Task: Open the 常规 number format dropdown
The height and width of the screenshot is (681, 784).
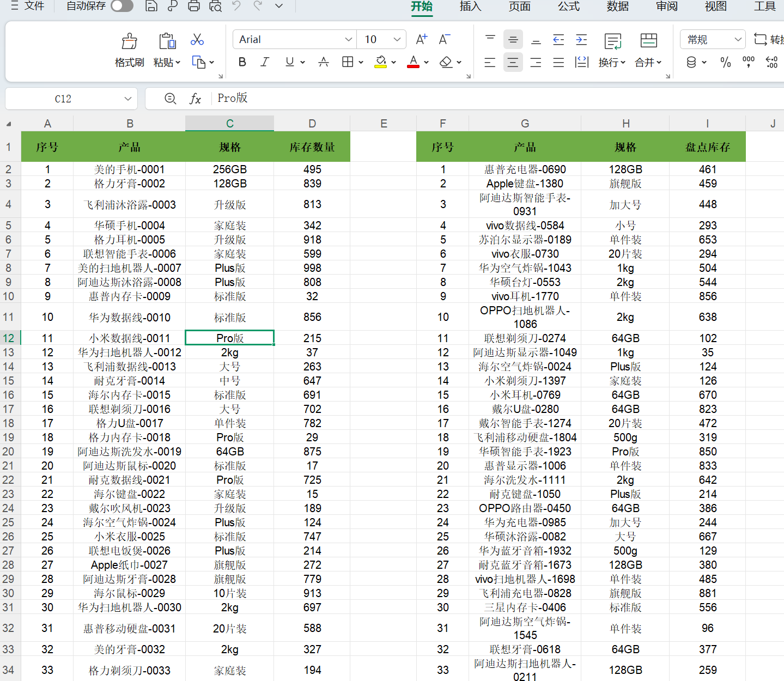Action: click(713, 39)
